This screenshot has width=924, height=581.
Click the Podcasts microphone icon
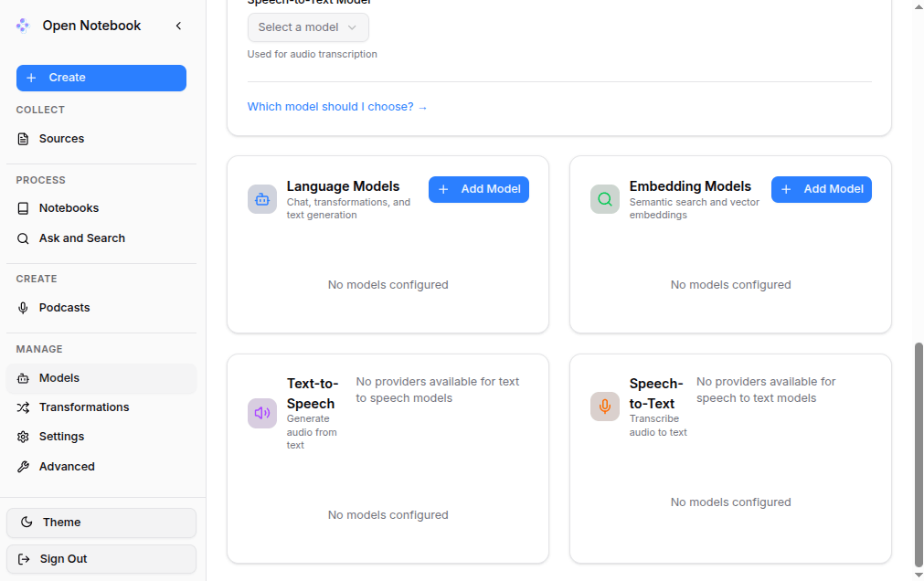[x=24, y=308]
